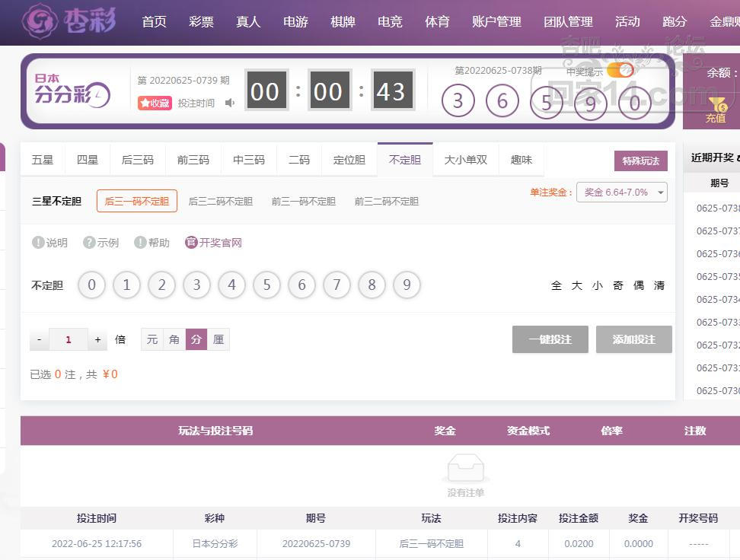Viewport: 740px width, 560px height.
Task: Click the 收藏 star favorite badge
Action: pyautogui.click(x=155, y=103)
